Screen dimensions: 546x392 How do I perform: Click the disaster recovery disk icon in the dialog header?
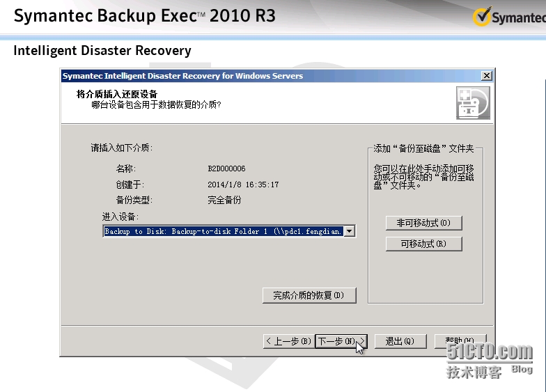(474, 103)
